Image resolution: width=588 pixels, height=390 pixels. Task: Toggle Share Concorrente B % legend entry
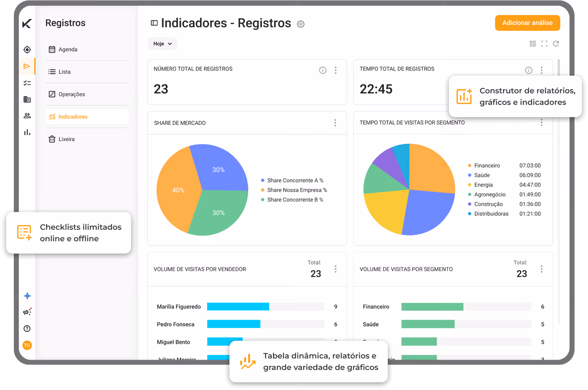[x=292, y=200]
